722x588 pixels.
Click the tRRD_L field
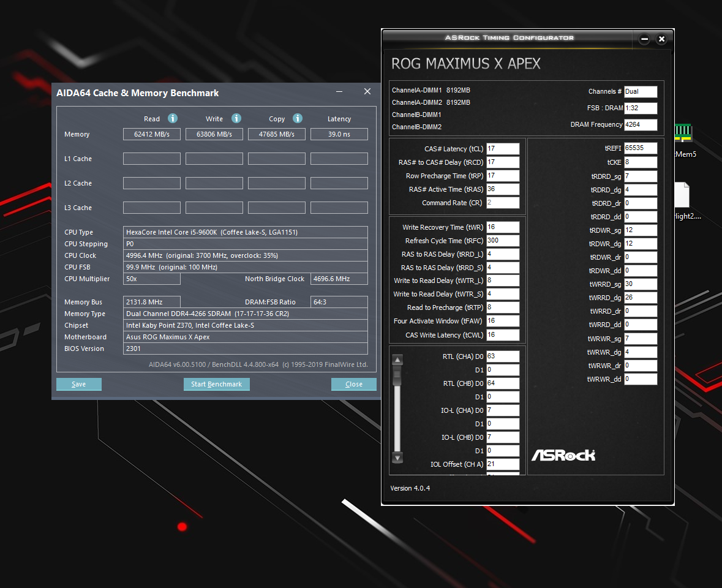point(503,254)
